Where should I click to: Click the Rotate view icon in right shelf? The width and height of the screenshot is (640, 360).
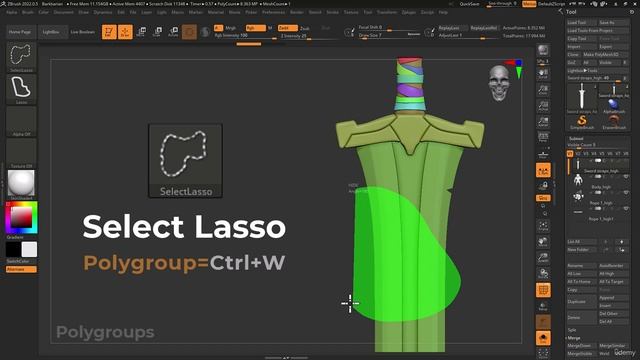pos(543,273)
